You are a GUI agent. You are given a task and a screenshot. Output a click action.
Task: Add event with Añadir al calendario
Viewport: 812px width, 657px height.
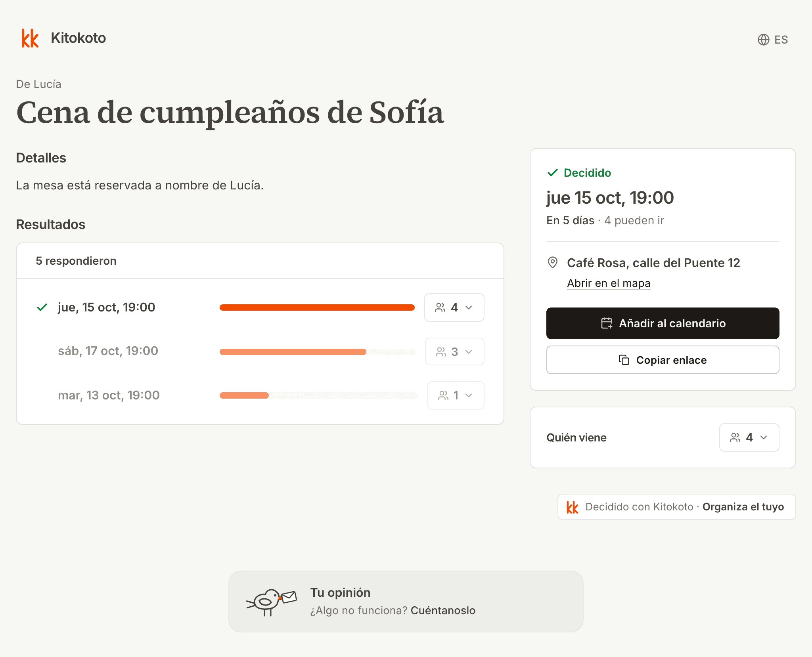coord(663,323)
